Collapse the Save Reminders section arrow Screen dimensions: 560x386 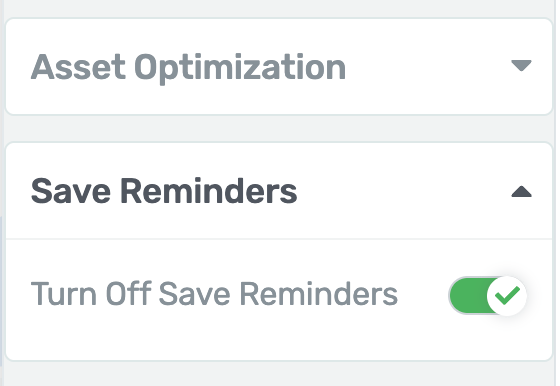[x=521, y=191]
